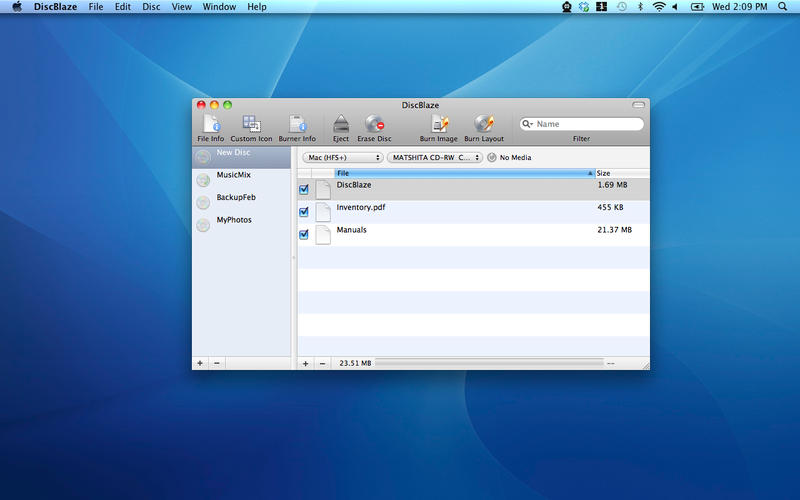Screen dimensions: 800x500
Task: Click the window resize grip corner
Action: click(x=645, y=365)
